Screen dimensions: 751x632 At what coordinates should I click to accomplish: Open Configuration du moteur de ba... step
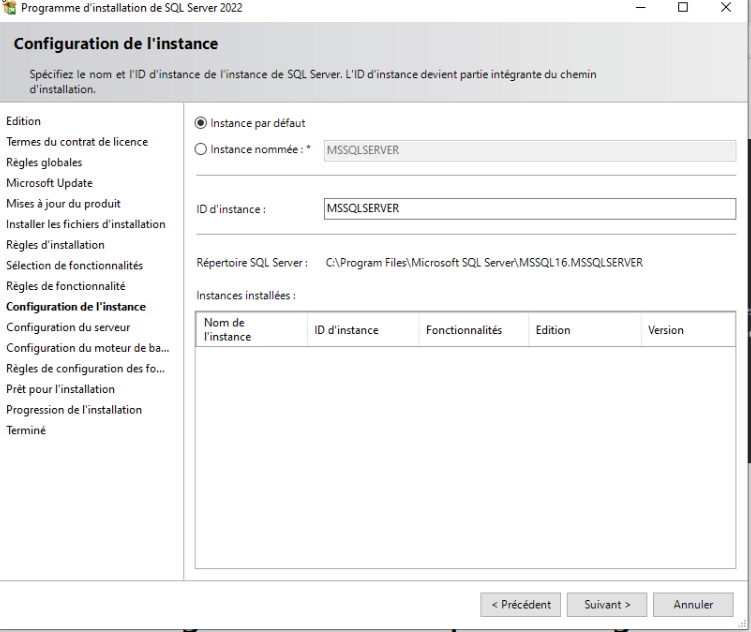(88, 348)
